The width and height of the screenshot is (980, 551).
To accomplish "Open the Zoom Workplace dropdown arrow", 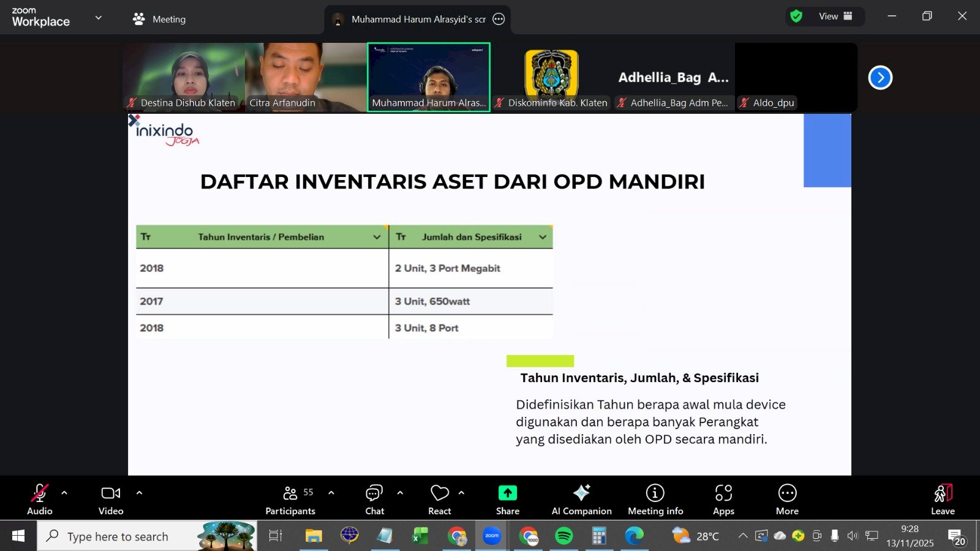I will tap(98, 17).
